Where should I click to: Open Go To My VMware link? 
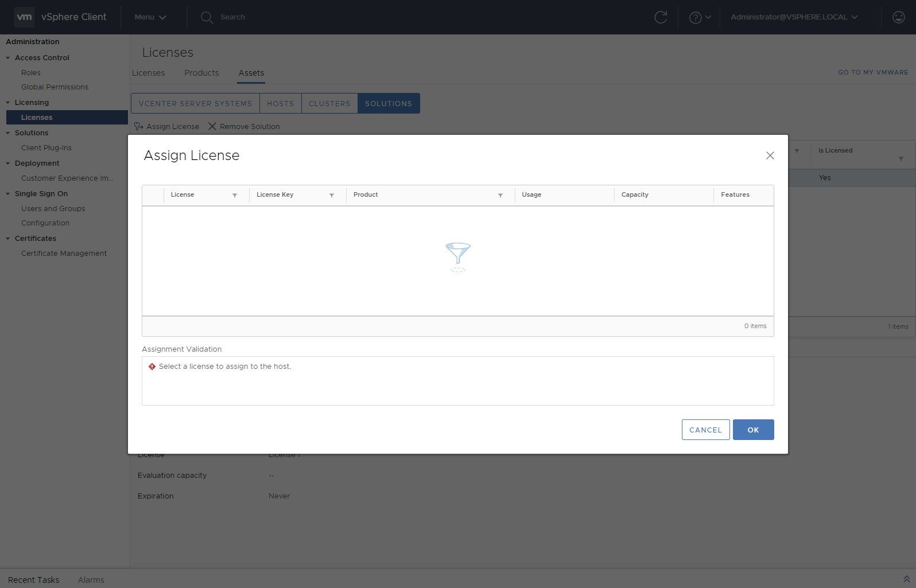pyautogui.click(x=872, y=72)
